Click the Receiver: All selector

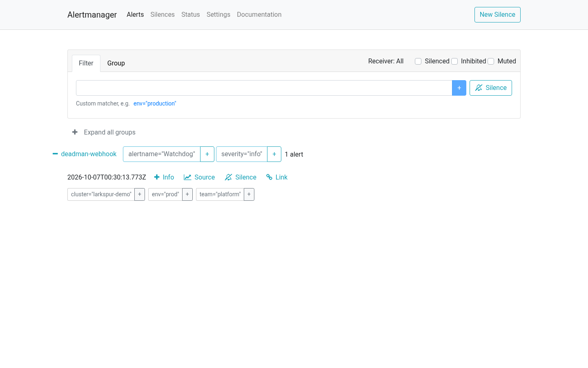[x=386, y=61]
